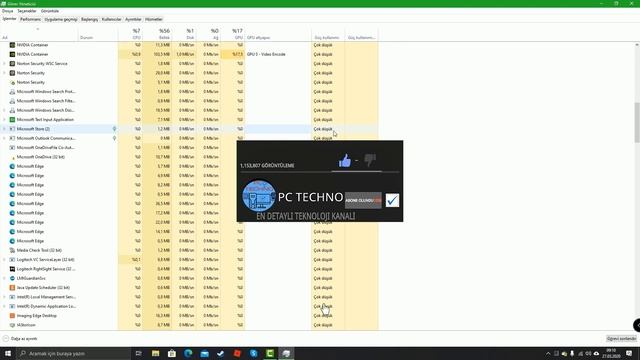This screenshot has width=640, height=360.
Task: Expand the Logitech VC ServiceLayer row
Action: click(x=4, y=260)
